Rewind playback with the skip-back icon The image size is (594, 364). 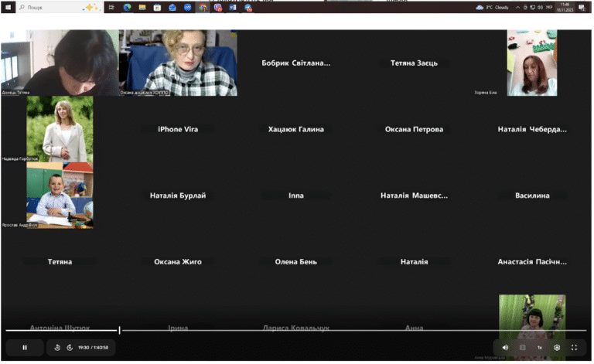(57, 348)
